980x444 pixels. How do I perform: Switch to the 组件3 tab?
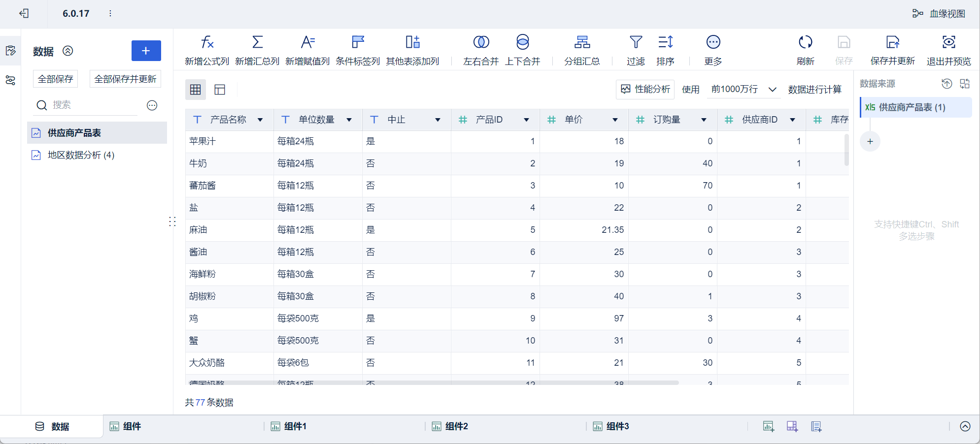[x=610, y=426]
